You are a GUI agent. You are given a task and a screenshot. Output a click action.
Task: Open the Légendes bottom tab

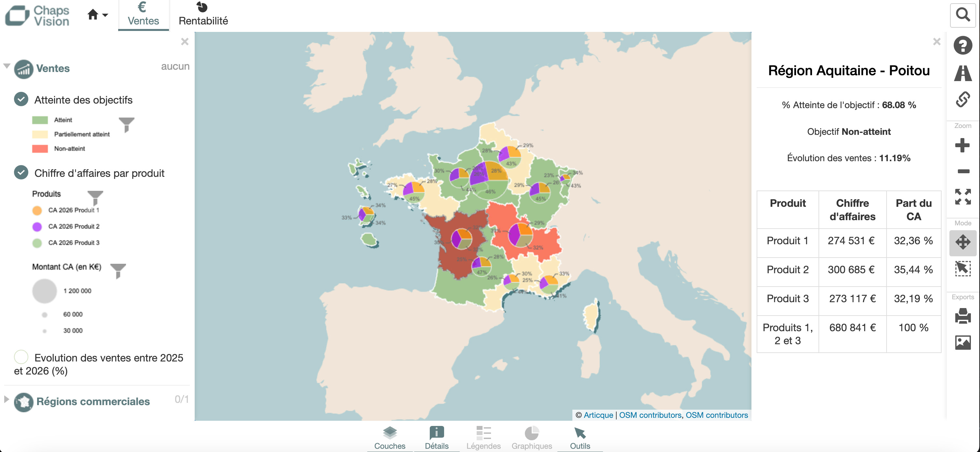point(483,438)
